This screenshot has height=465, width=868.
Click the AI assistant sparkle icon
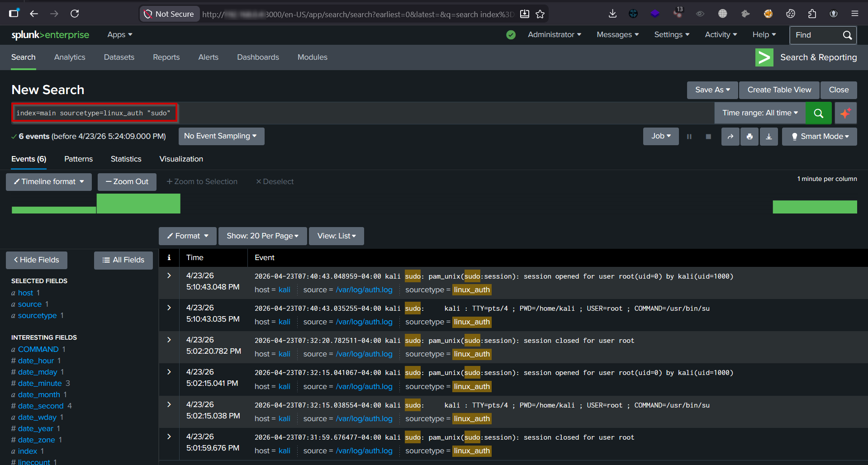pyautogui.click(x=845, y=113)
